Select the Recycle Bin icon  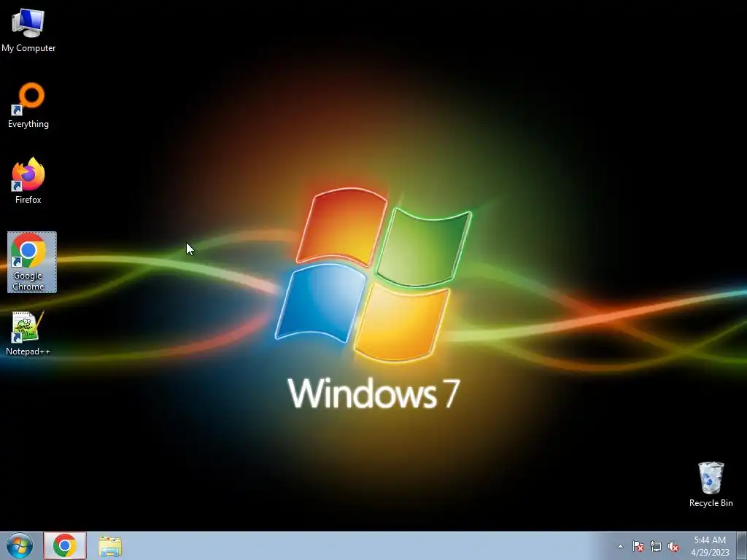711,484
